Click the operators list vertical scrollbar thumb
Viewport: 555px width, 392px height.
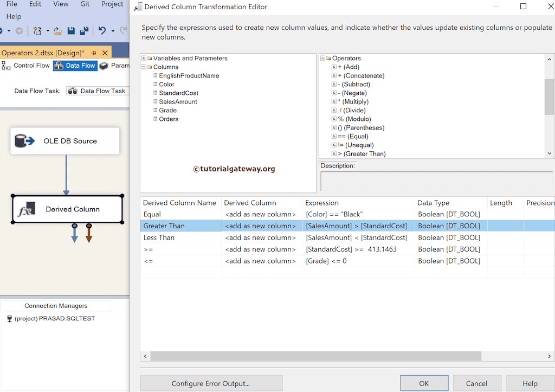(x=550, y=97)
